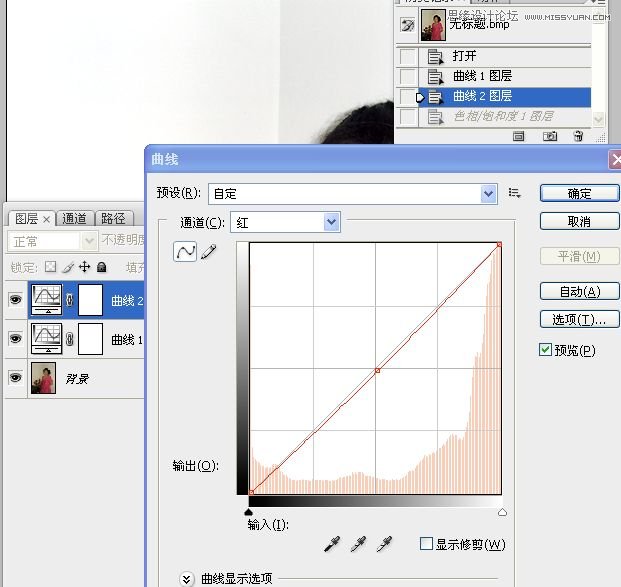Click link icon on Curves 2 layer

pyautogui.click(x=70, y=300)
